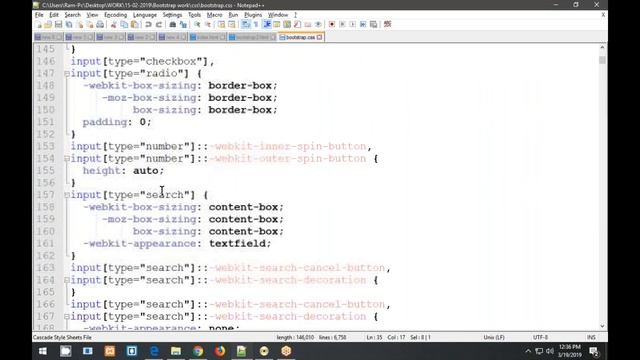
Task: Click the Zoom In toolbar icon
Action: click(198, 24)
